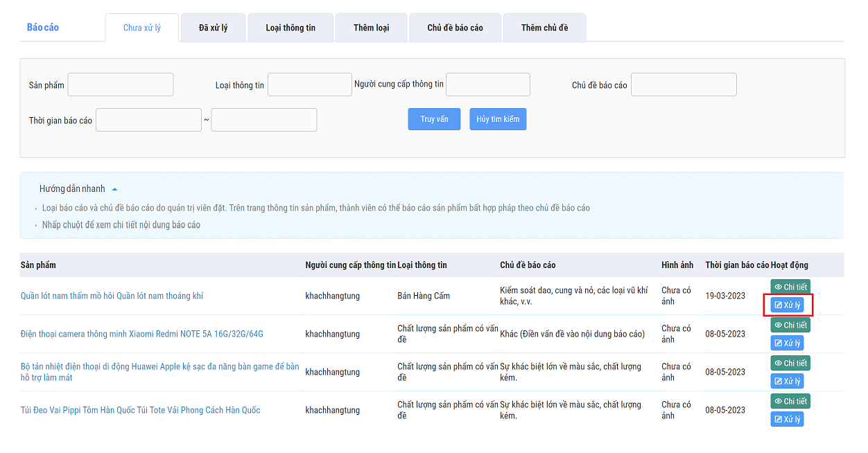Open Chi tiết for the Túi Đeo Vai report
Screen dimensions: 868x453
[x=790, y=401]
